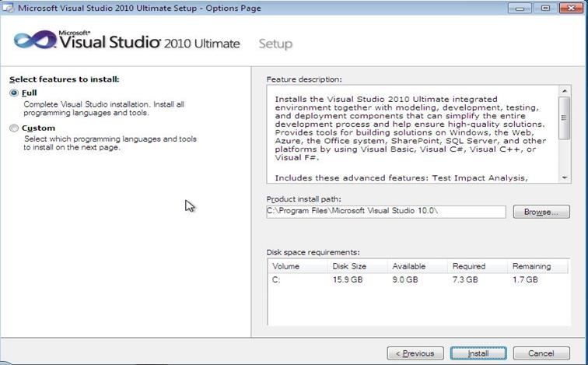The image size is (588, 365).
Task: Open Browse to change install path
Action: coord(541,212)
